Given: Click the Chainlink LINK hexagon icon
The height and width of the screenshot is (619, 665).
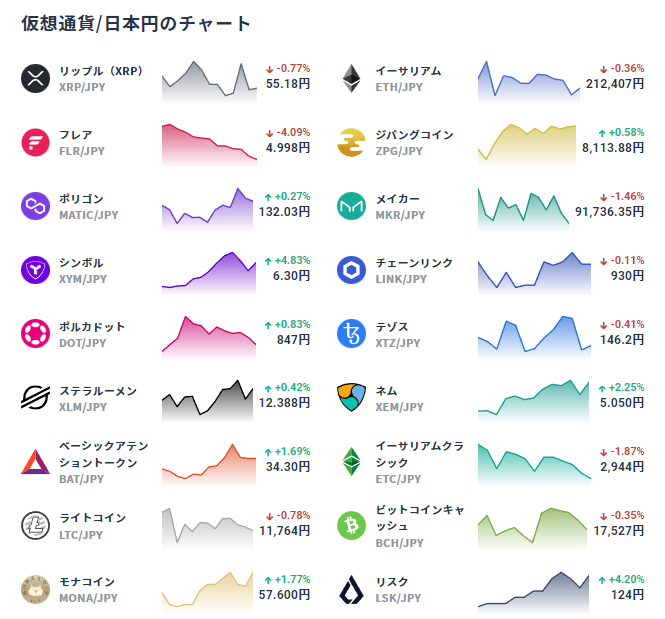Looking at the screenshot, I should click(x=352, y=270).
